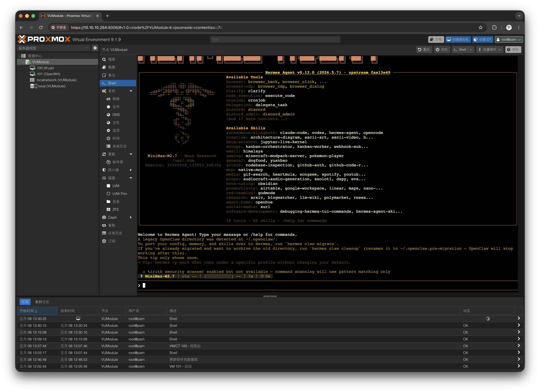
Task: Open a new browser tab
Action: point(107,16)
